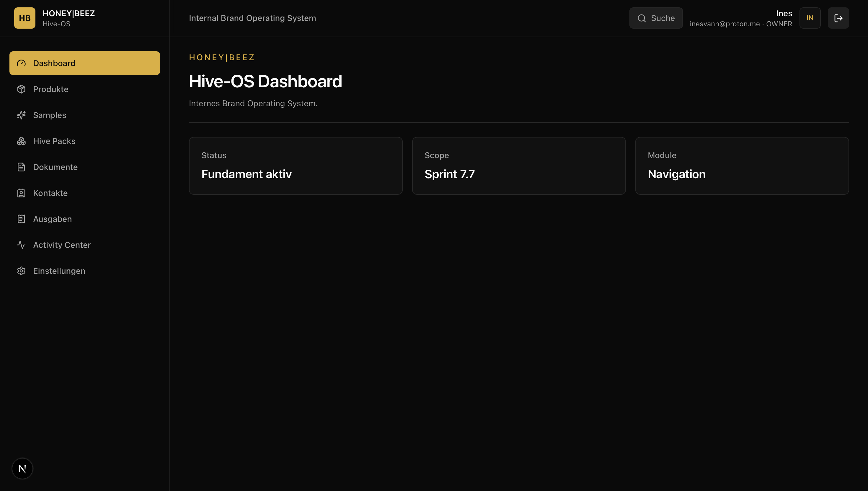Click the HB logo badge
The width and height of the screenshot is (868, 491).
[25, 18]
